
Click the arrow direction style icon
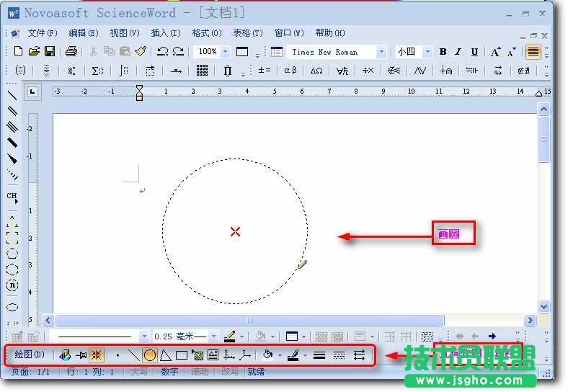coord(359,355)
